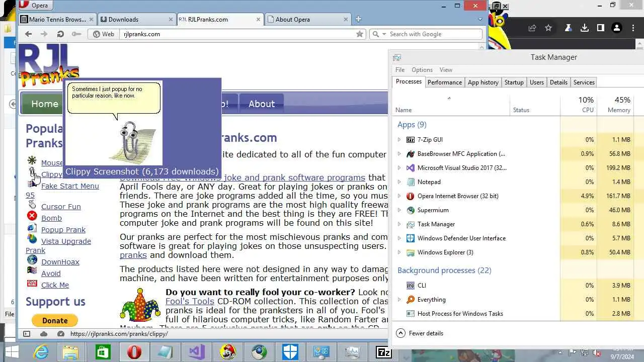Open the closed tabs dropdown arrow in Opera

point(480,20)
